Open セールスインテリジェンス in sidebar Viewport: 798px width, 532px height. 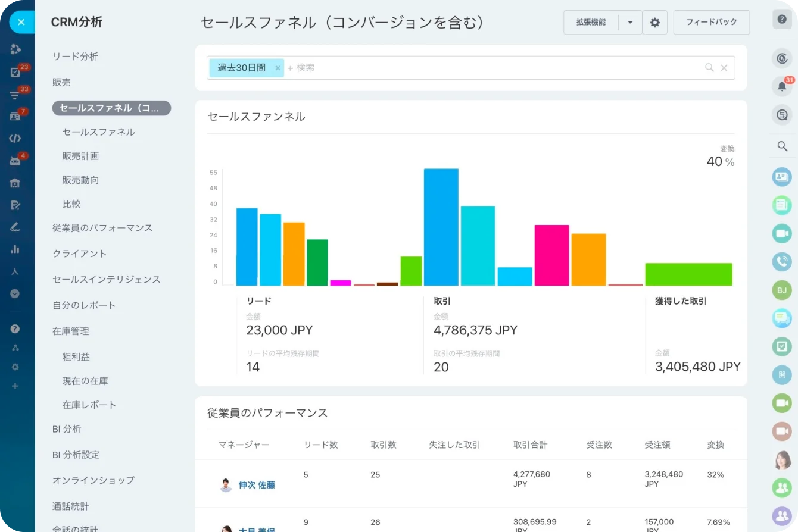[x=107, y=279]
